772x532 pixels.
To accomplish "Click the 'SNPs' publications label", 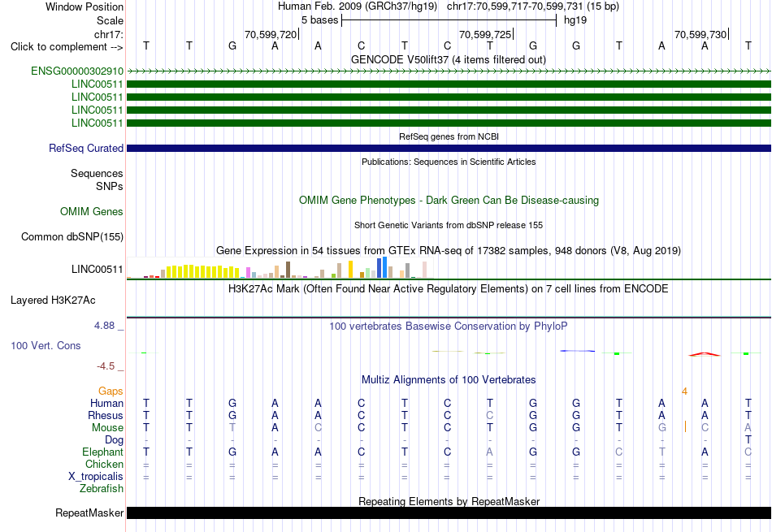I will pyautogui.click(x=110, y=187).
